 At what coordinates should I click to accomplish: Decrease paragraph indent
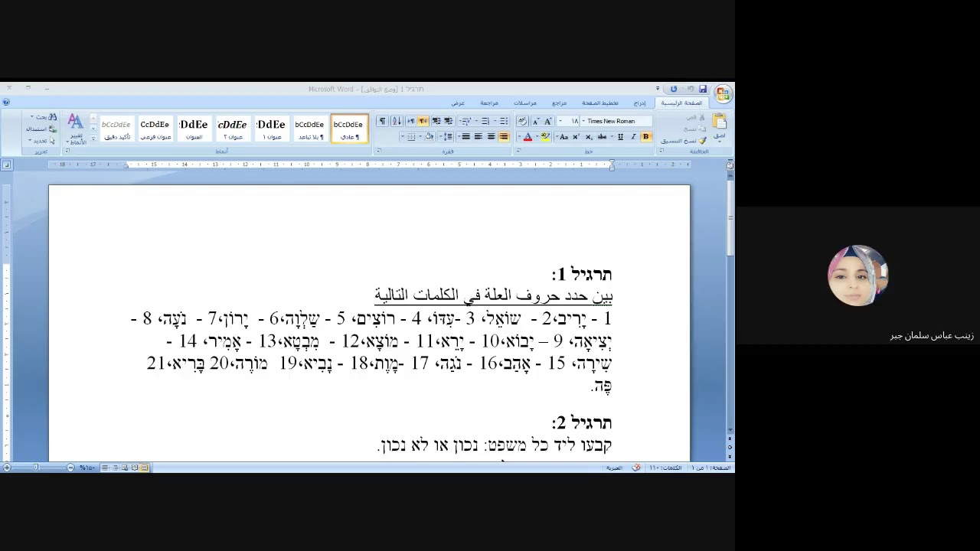coord(449,121)
